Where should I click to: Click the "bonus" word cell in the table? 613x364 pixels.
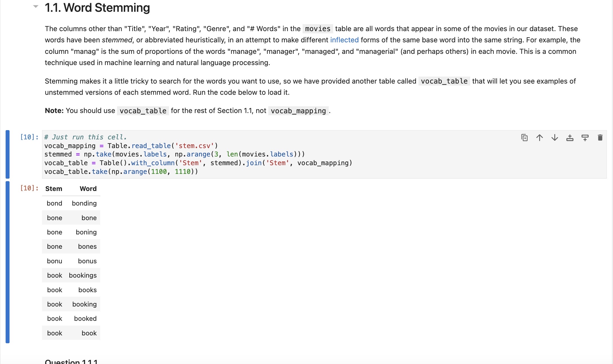point(87,261)
